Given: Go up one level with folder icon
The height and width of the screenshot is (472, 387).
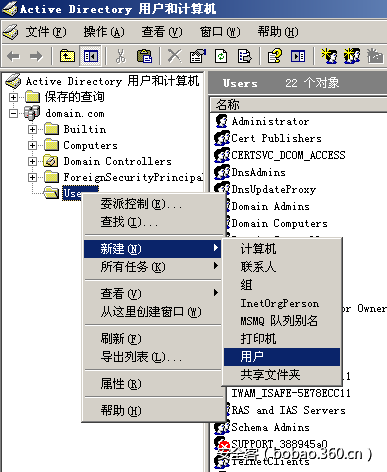Looking at the screenshot, I should click(x=67, y=56).
